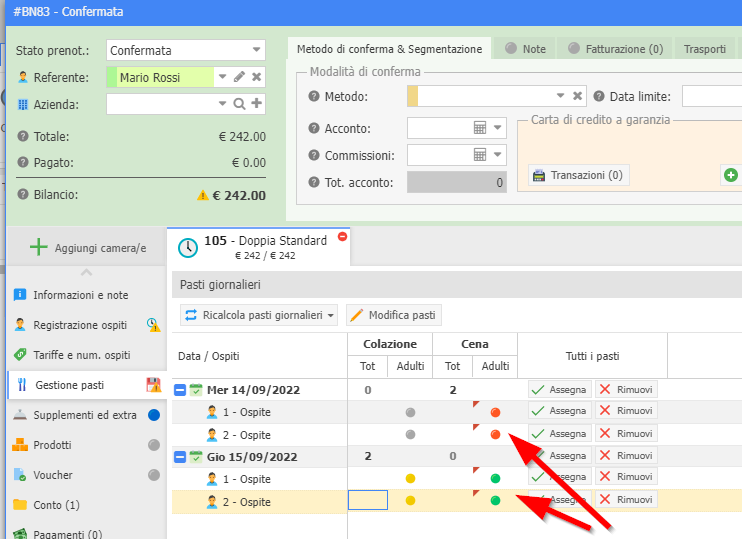Screen dimensions: 742x539
Task: Click Rimuovi for 2 - Ospite on 15/09
Action: pyautogui.click(x=626, y=499)
